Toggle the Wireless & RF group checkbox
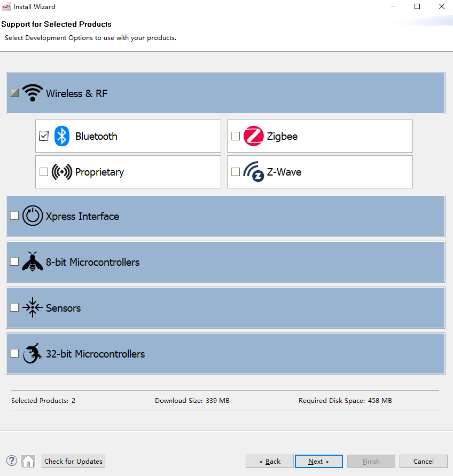453x476 pixels. pos(14,93)
